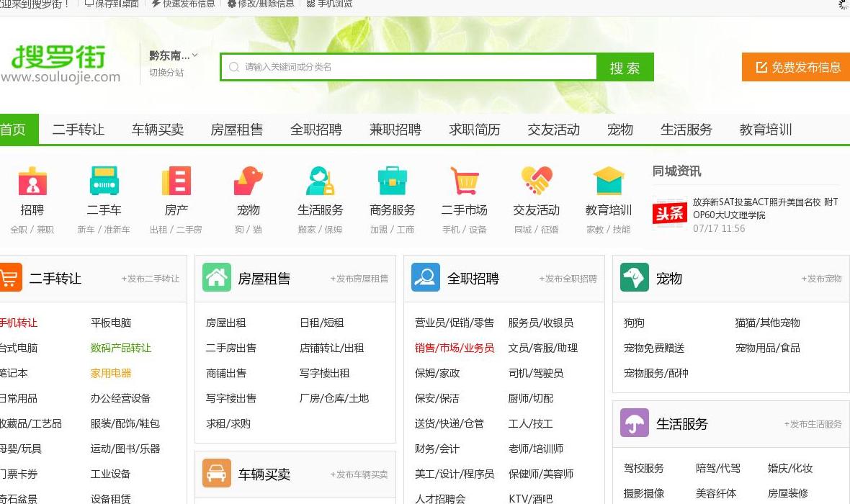Click +发布宠物 post link
Screen dimensions: 850x504
(821, 279)
